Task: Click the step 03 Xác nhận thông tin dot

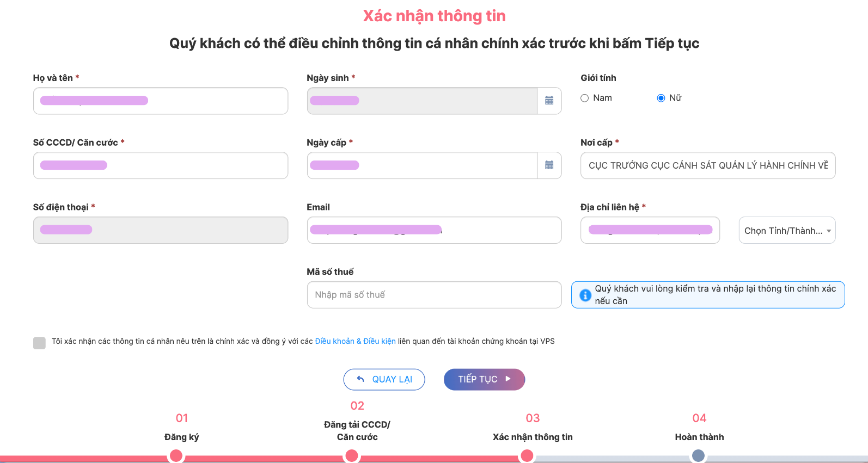Action: tap(527, 455)
